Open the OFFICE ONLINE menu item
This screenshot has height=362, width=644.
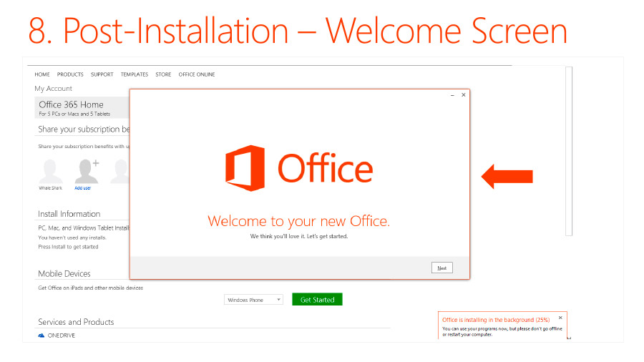coord(197,74)
